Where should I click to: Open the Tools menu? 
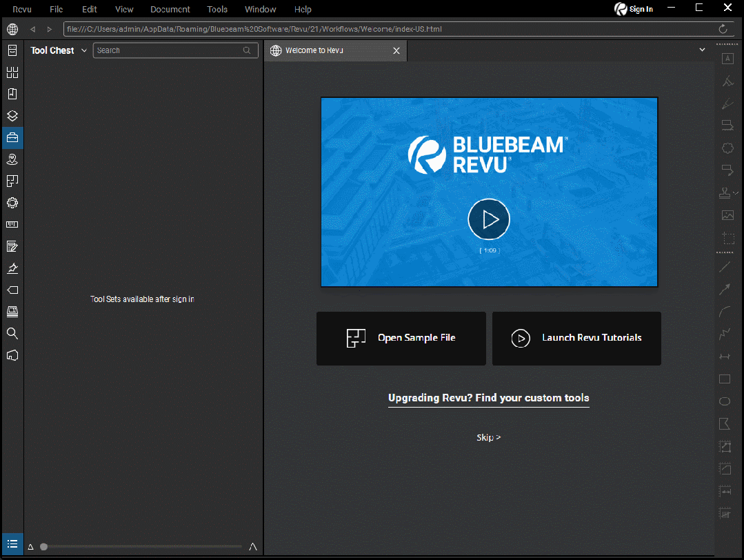[x=217, y=9]
